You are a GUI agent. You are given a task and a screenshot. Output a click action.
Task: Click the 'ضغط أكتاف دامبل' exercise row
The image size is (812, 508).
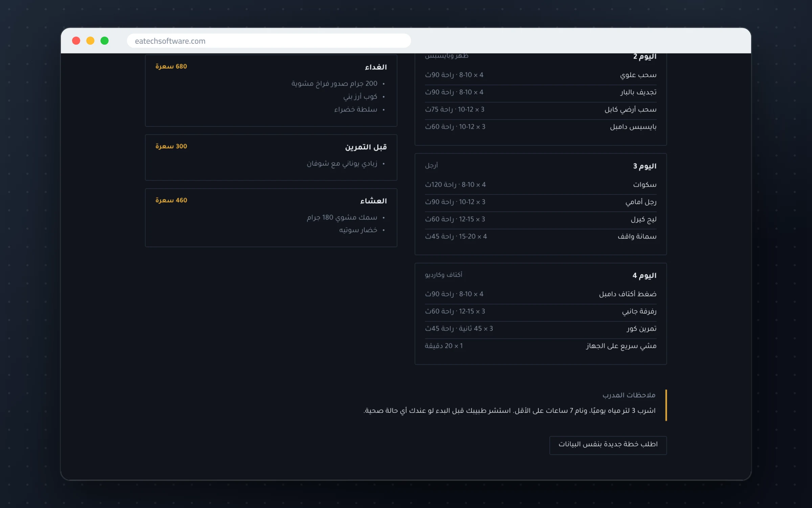pyautogui.click(x=541, y=294)
